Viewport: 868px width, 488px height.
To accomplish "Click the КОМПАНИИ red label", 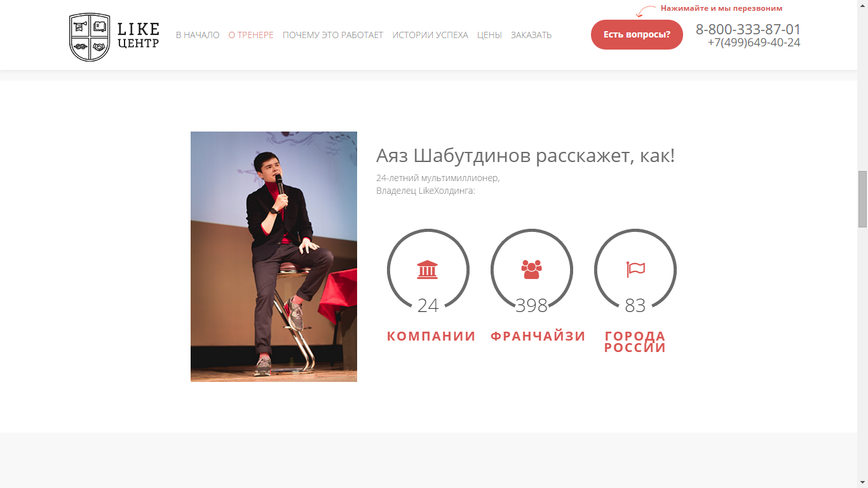I will pyautogui.click(x=431, y=336).
